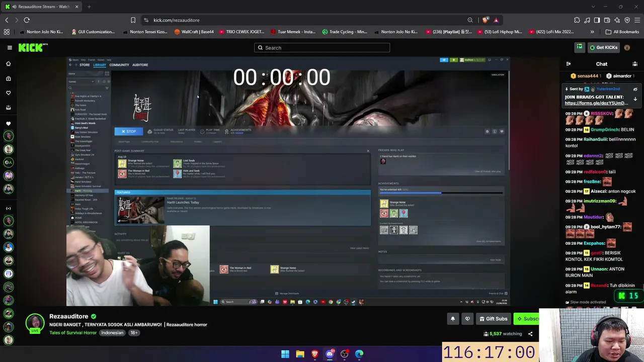Open the Tales of Survival Horror category
644x362 pixels.
coord(73,333)
